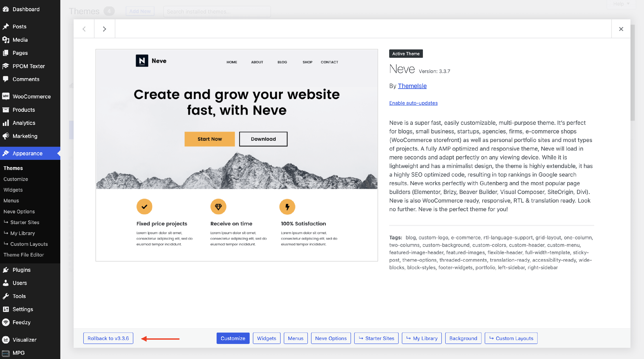This screenshot has width=644, height=359.
Task: Click the Plugins plug icon
Action: [x=6, y=270]
